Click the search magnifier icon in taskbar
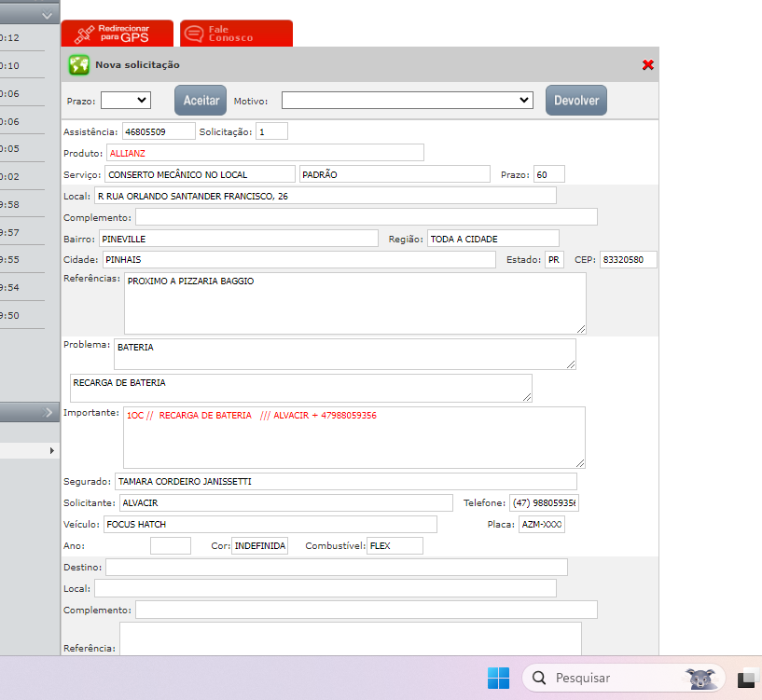 point(539,678)
